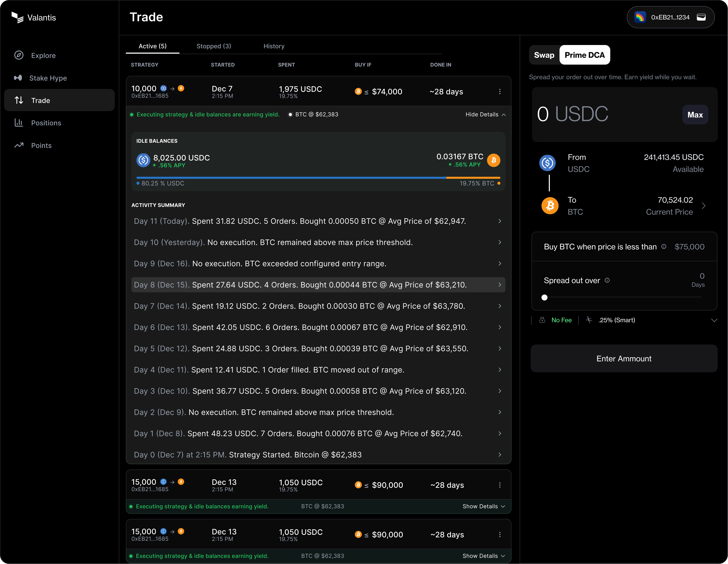The image size is (728, 564).
Task: Click 'Day 1 (Dec 8). Spent 48.23 USDC' row
Action: [318, 434]
